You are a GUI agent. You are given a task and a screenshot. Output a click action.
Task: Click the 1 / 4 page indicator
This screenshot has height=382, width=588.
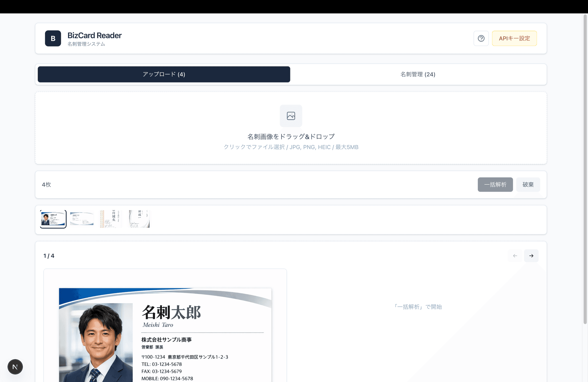click(49, 256)
